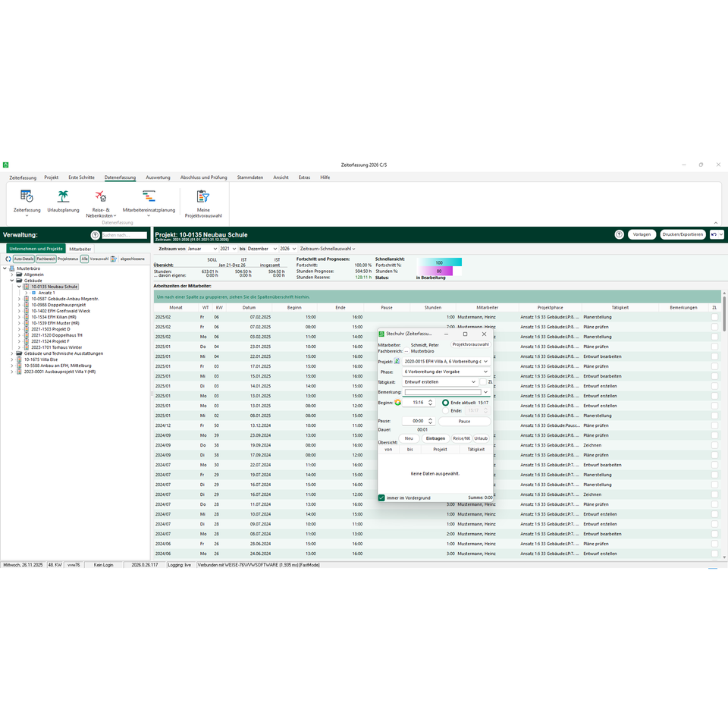Tick ZL checkbox for row dated 13.12.2024

click(714, 425)
